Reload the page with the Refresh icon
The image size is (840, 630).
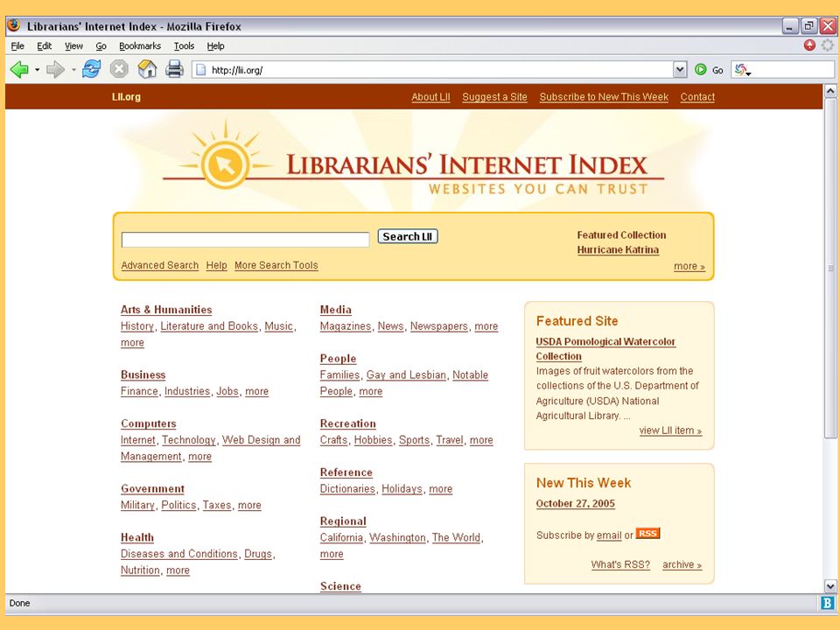pos(92,69)
